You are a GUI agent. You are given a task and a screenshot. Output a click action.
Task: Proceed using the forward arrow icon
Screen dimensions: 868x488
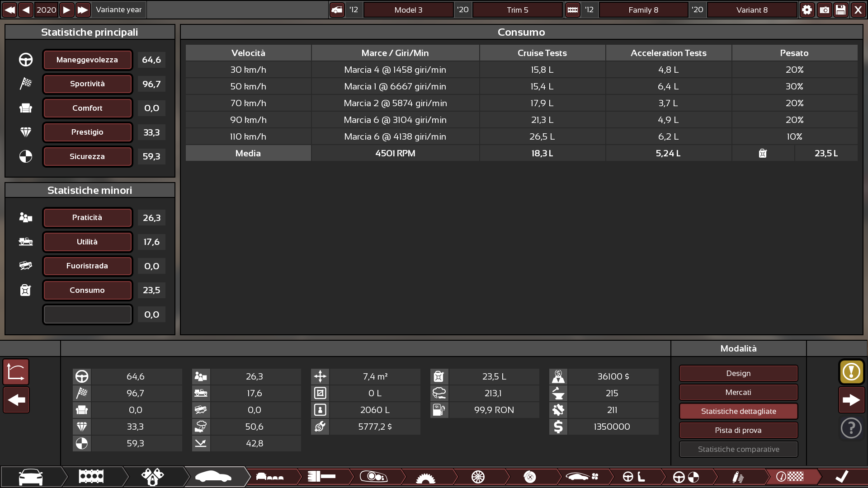tap(851, 399)
